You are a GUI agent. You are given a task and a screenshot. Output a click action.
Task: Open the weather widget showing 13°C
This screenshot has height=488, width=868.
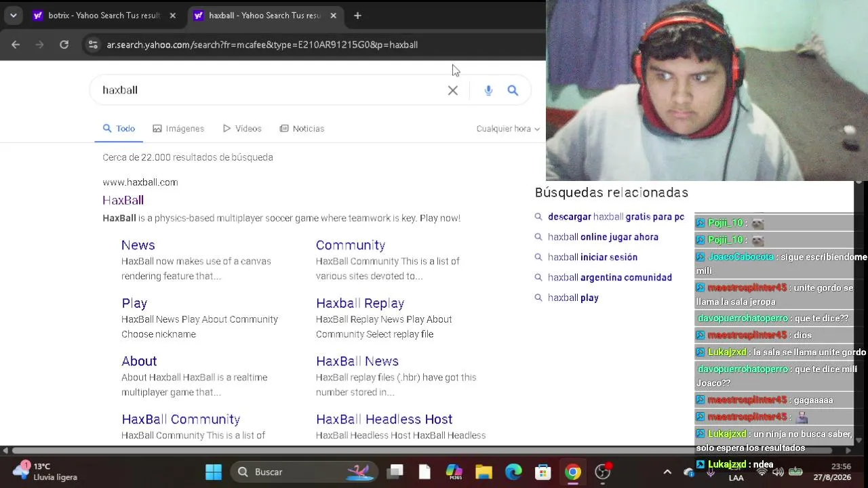46,472
